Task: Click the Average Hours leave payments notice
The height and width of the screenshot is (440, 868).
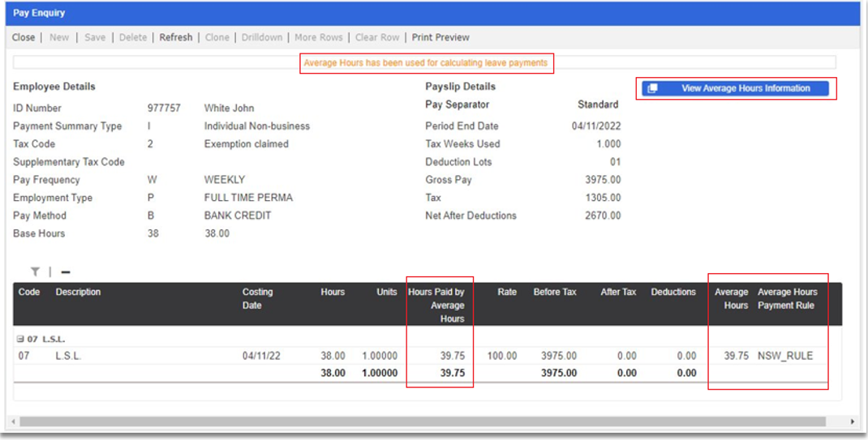Action: 426,63
